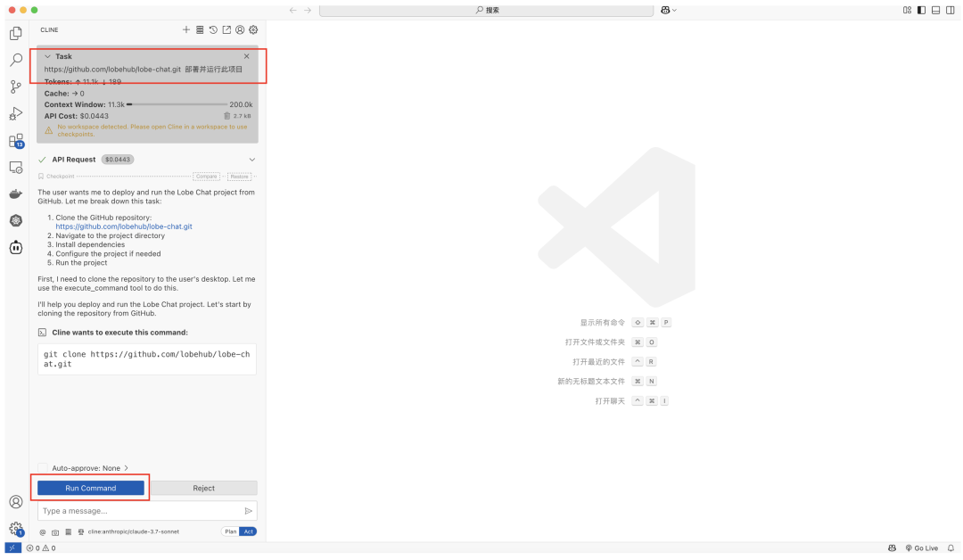This screenshot has width=963, height=560.
Task: Switch Cline to Act mode
Action: tap(248, 531)
